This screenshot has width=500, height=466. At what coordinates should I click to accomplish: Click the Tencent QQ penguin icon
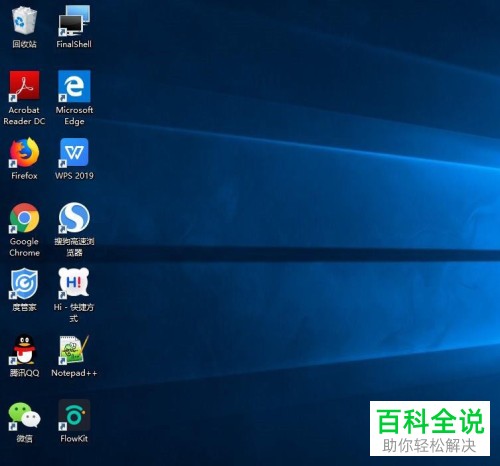(24, 349)
